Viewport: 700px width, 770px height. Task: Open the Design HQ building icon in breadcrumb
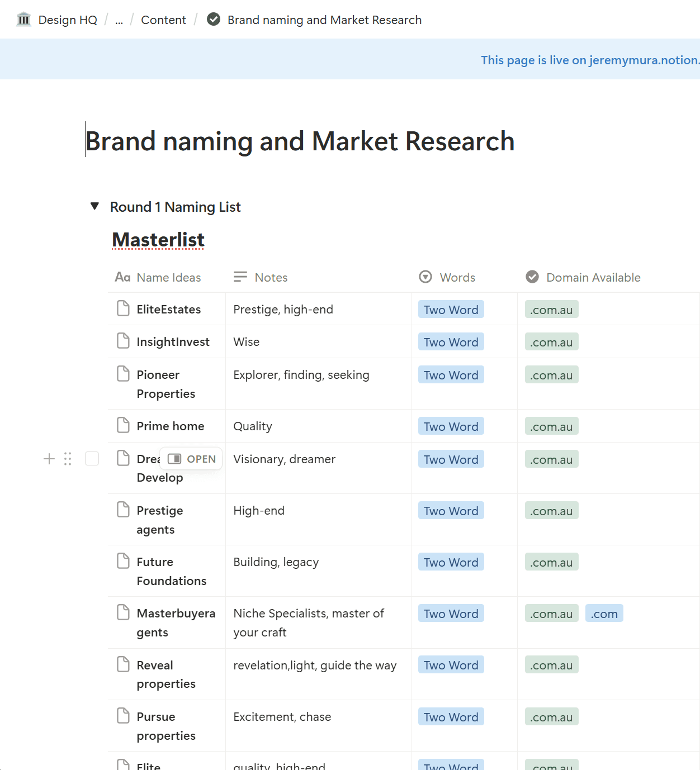(23, 20)
